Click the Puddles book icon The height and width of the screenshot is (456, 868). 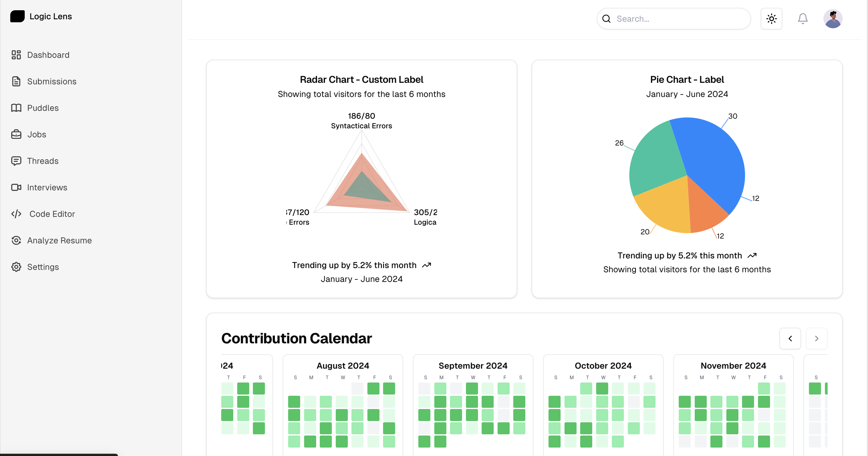click(x=16, y=108)
